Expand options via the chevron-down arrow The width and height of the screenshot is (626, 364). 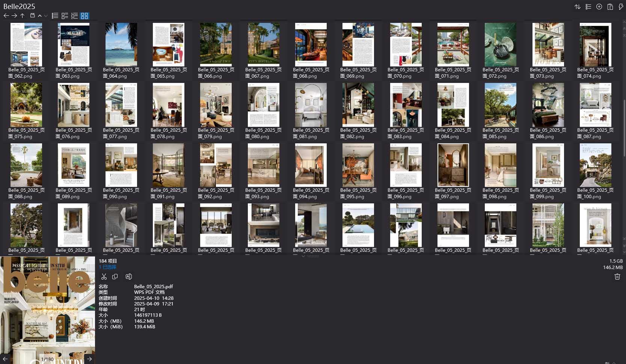click(46, 16)
